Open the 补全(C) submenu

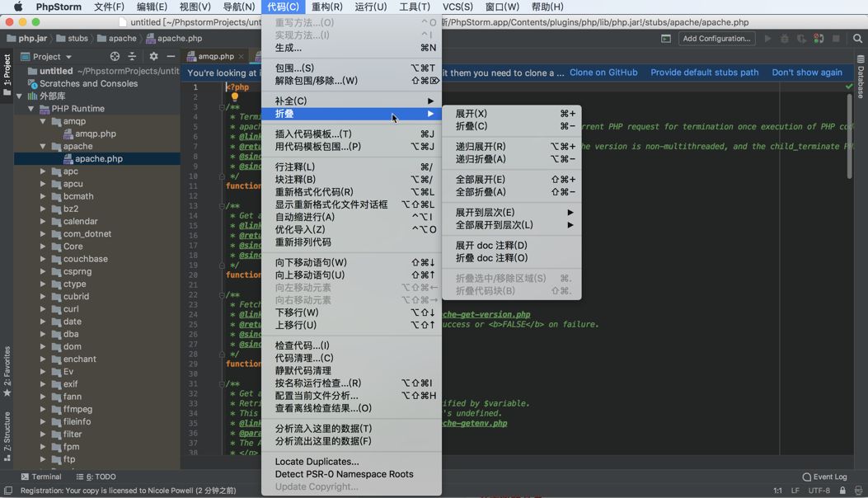point(351,101)
